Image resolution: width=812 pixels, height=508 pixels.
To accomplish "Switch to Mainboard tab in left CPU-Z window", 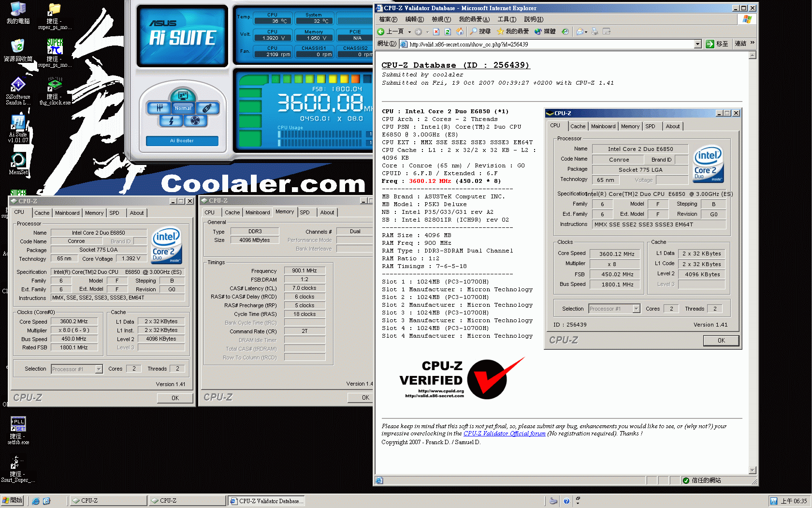I will coord(67,213).
